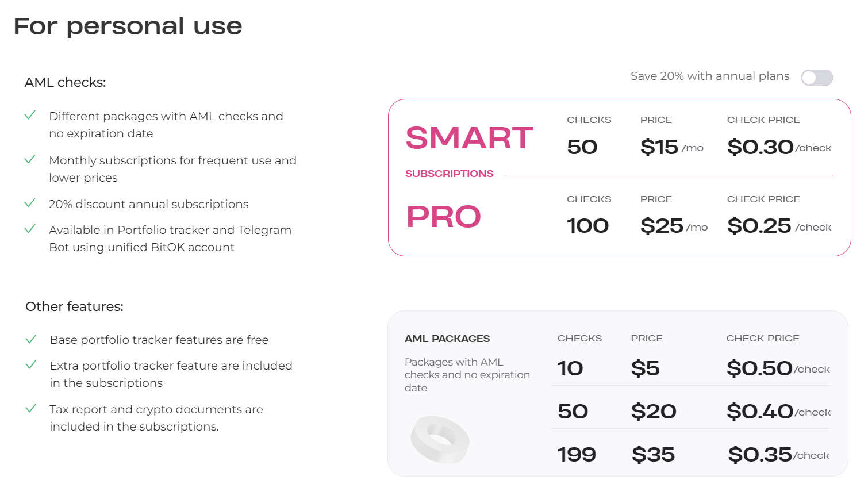
Task: Choose the 10 checks AML package
Action: click(570, 368)
